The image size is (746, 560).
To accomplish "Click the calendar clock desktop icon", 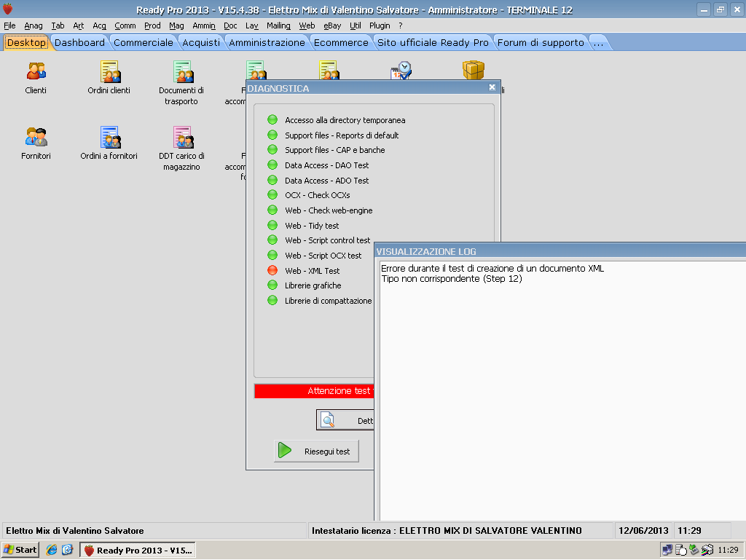I will click(x=401, y=71).
